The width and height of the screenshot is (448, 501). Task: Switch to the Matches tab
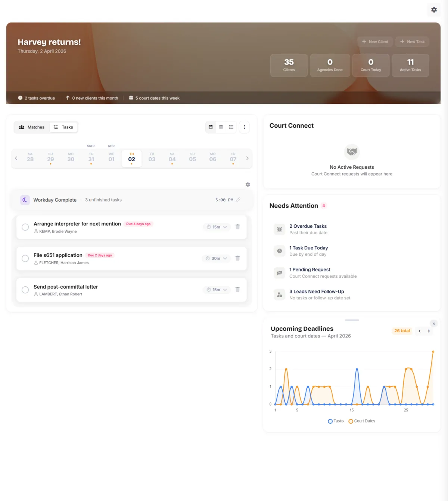[x=31, y=127]
